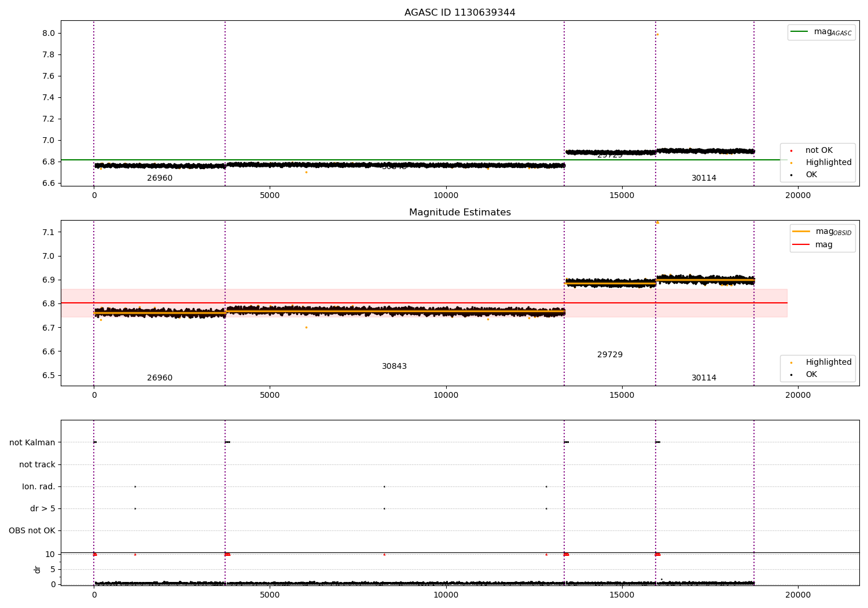Click the 8.0 y-axis tick label
The width and height of the screenshot is (868, 608).
pyautogui.click(x=49, y=33)
